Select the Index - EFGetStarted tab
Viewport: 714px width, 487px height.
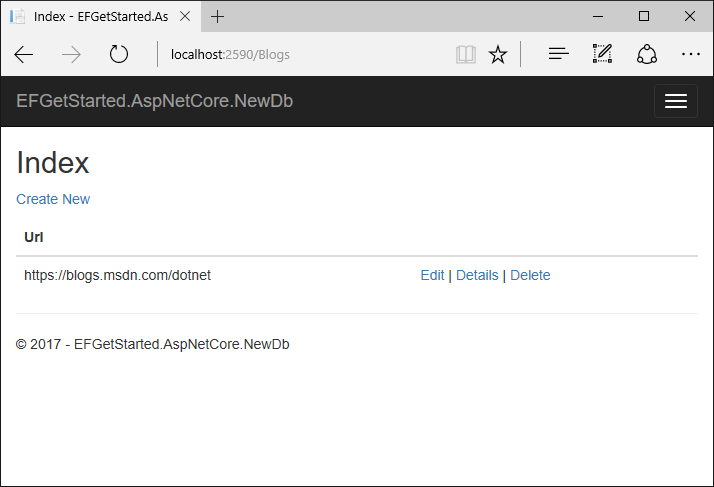pyautogui.click(x=95, y=16)
